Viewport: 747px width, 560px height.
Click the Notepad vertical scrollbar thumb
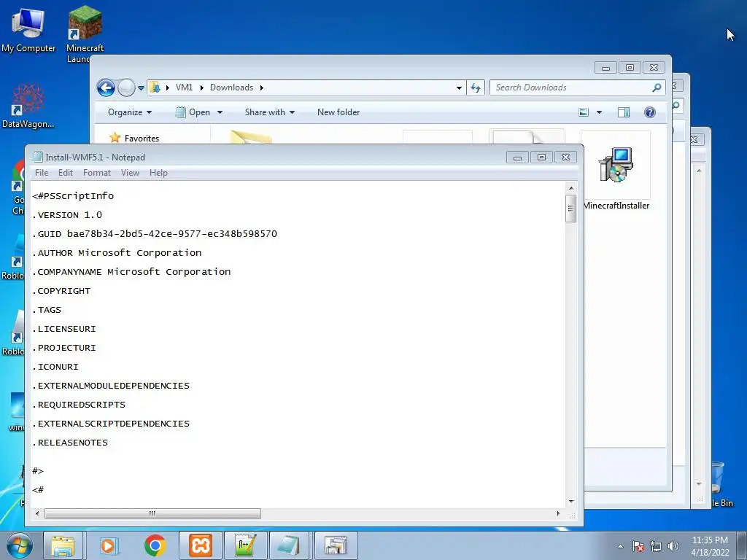click(570, 208)
